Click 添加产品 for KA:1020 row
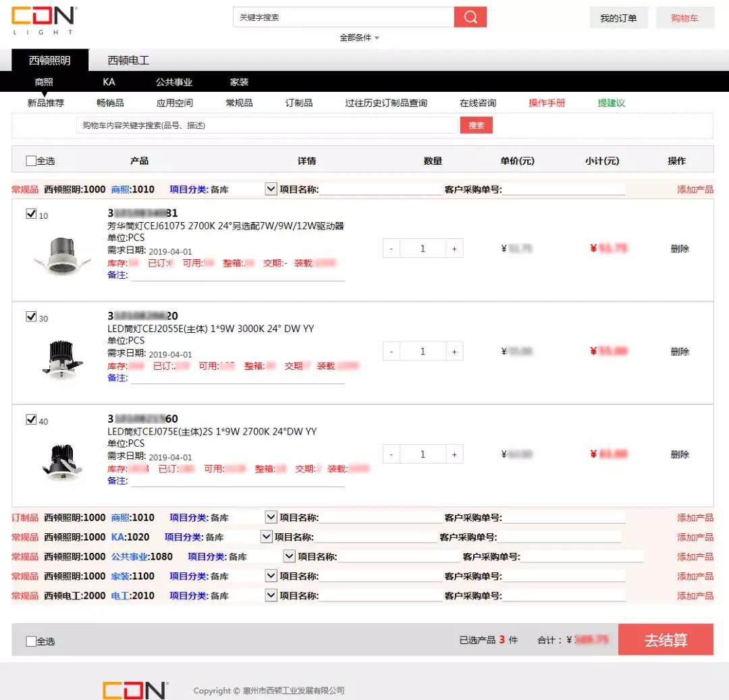The height and width of the screenshot is (700, 729). tap(695, 537)
